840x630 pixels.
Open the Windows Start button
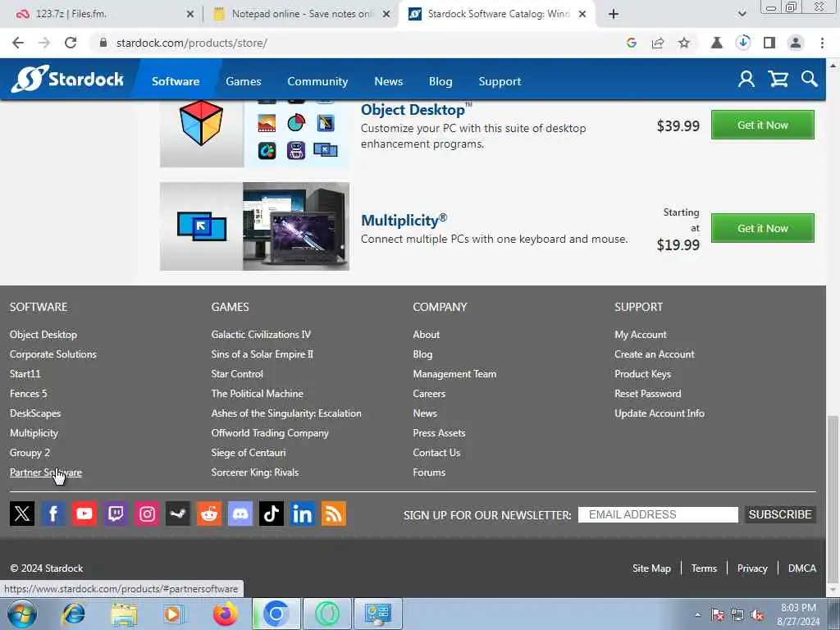click(x=22, y=614)
